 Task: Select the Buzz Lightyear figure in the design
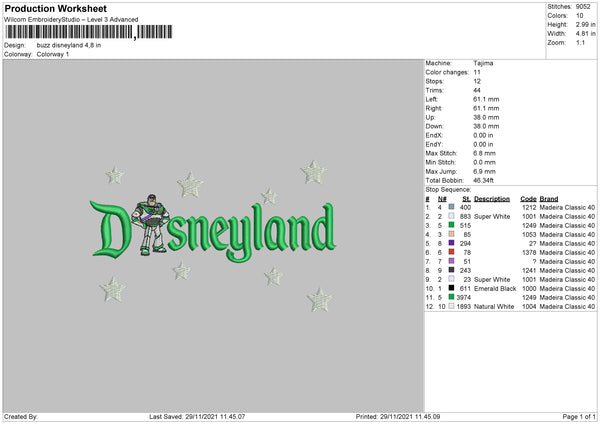pos(150,224)
